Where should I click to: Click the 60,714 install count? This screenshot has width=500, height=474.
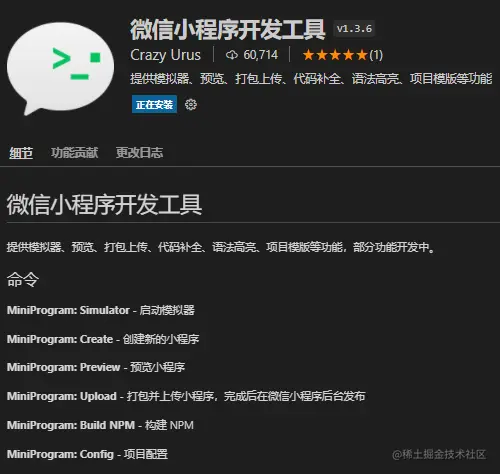point(261,55)
